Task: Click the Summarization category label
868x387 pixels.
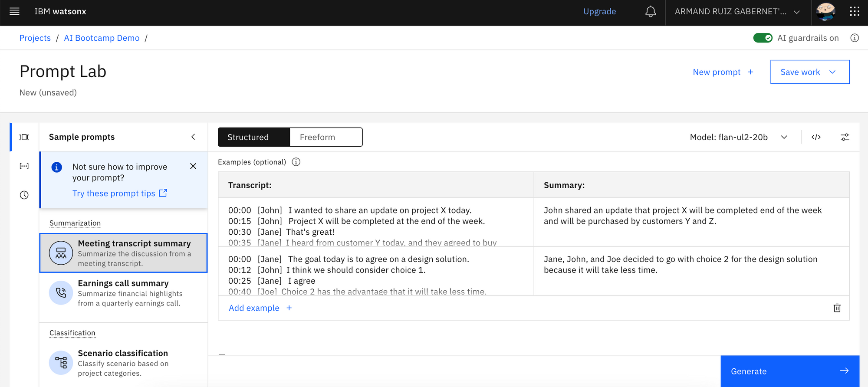Action: [75, 223]
